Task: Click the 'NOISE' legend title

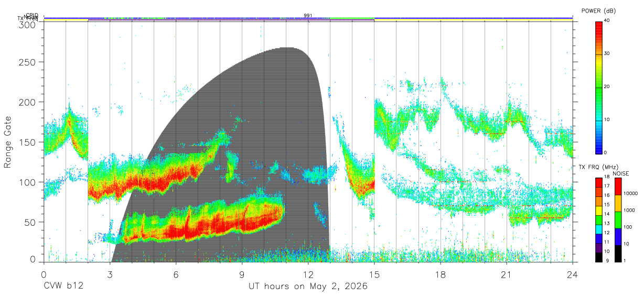Action: tap(620, 173)
